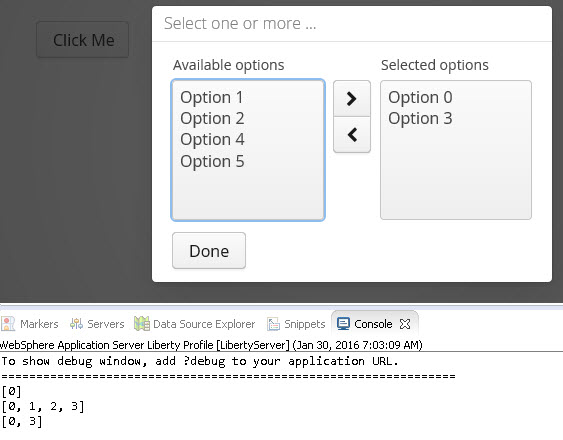This screenshot has height=440, width=563.
Task: Close the Console view with X
Action: coord(405,324)
